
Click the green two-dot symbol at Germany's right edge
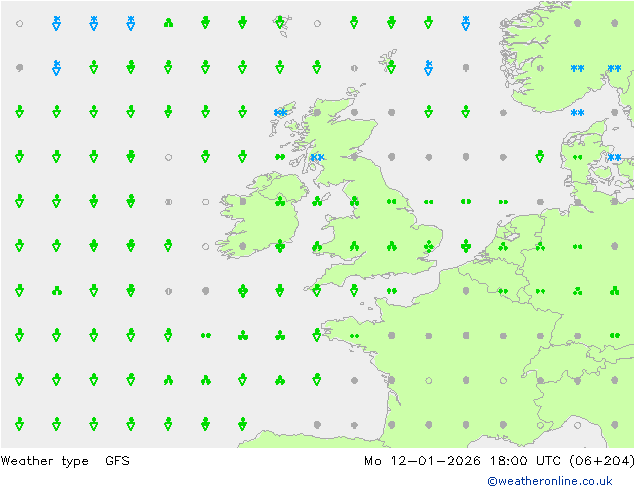614,336
